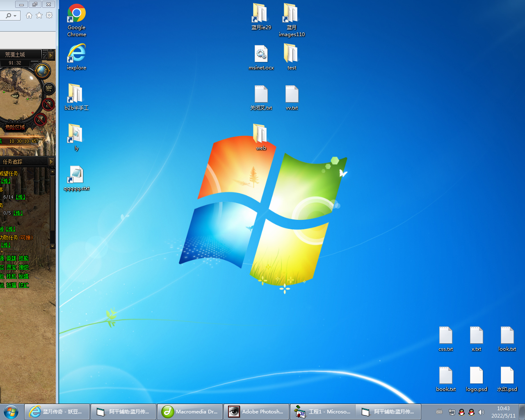This screenshot has width=525, height=420.
Task: Collapse the 荒漠土城 minimap panel arrow
Action: pyautogui.click(x=51, y=55)
